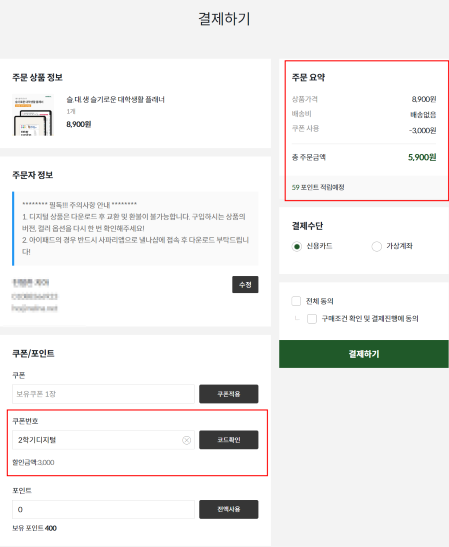Select the 신용카드 payment radio button
The width and height of the screenshot is (449, 547).
click(297, 246)
